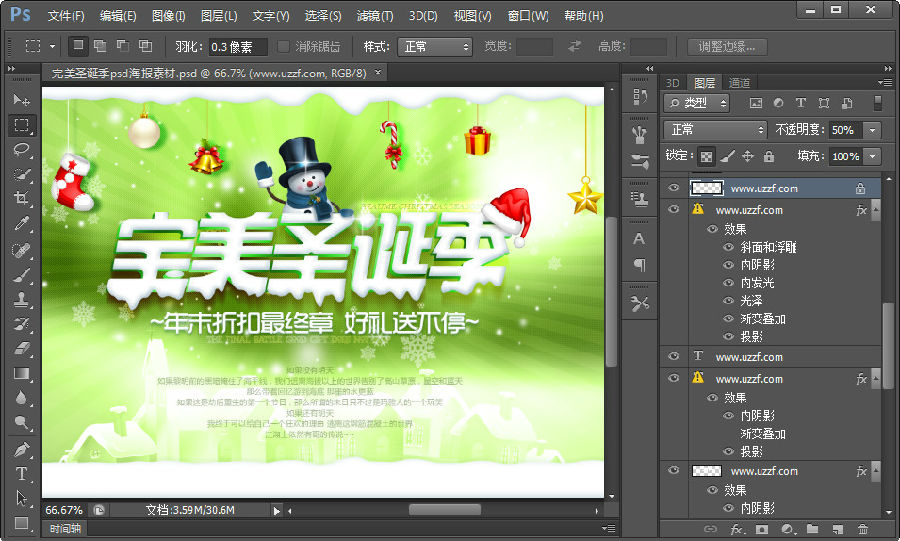Open the Timeline panel menu
The image size is (900, 541).
[x=608, y=528]
